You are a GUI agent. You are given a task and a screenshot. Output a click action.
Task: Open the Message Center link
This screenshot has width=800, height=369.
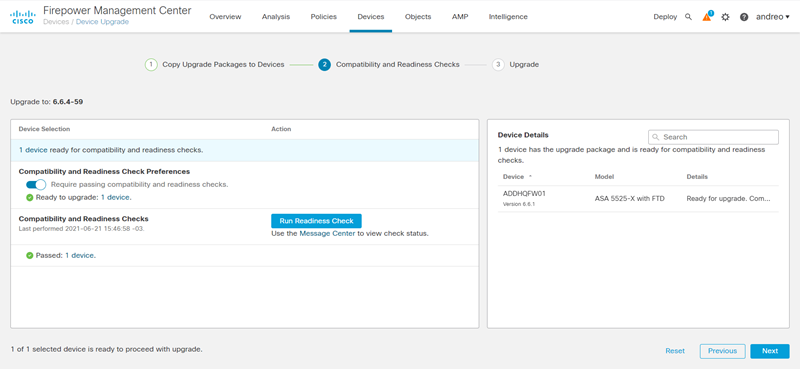coord(327,234)
